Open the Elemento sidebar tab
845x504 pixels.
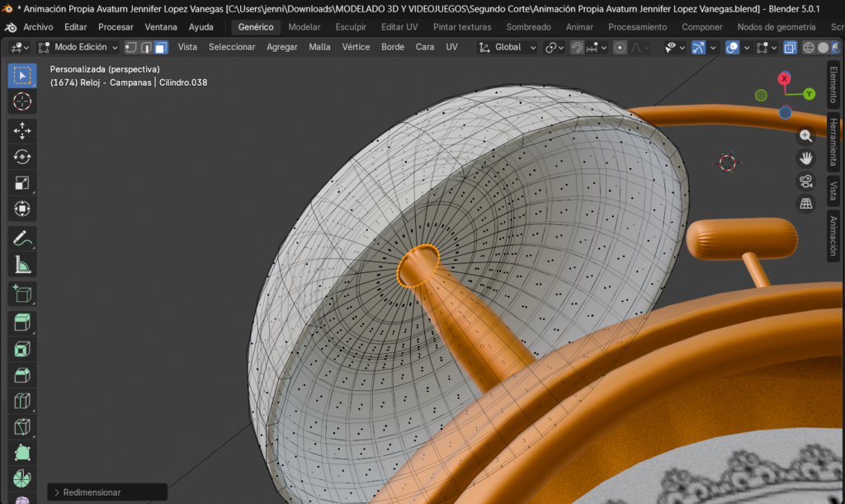point(833,84)
